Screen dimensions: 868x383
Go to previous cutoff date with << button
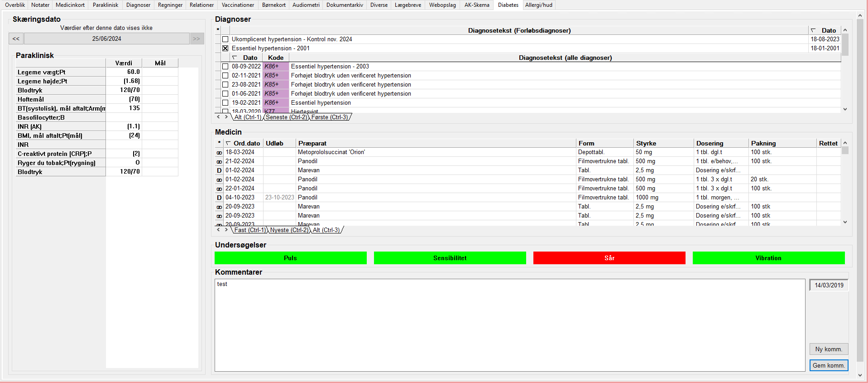16,39
